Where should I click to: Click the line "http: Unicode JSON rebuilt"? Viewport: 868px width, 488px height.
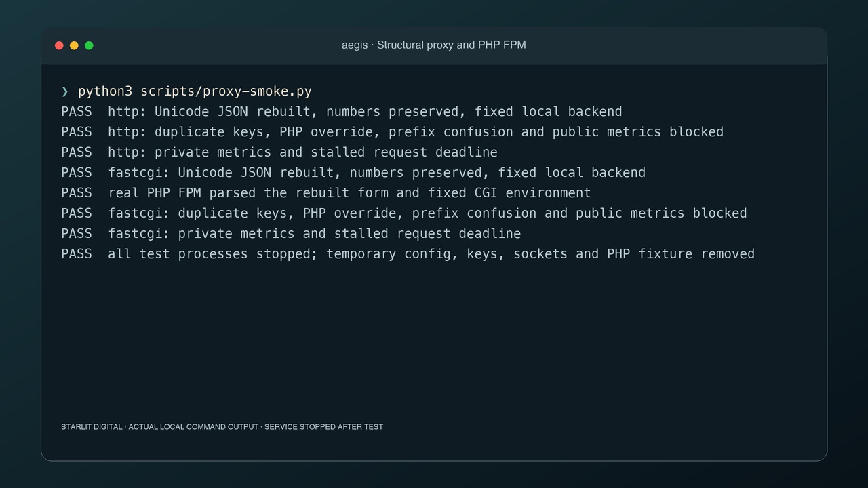coord(342,112)
